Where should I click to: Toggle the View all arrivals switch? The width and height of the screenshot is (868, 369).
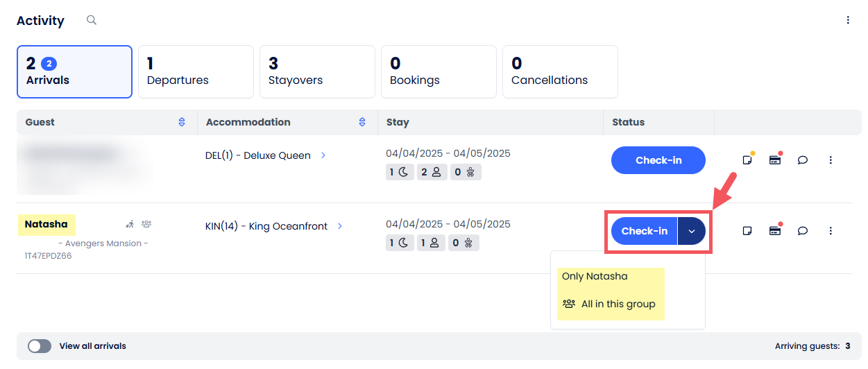pyautogui.click(x=40, y=346)
